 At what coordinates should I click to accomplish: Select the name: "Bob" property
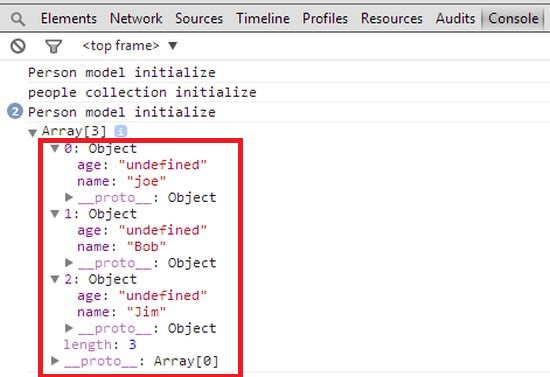[x=122, y=247]
